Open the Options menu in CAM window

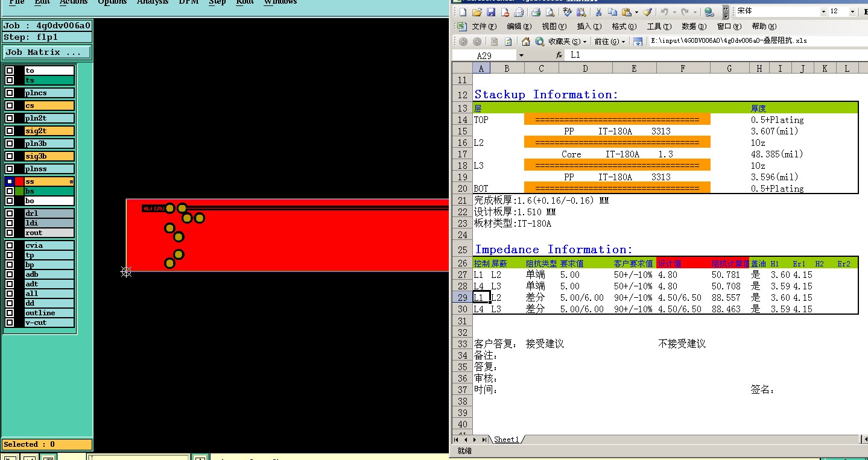click(113, 2)
